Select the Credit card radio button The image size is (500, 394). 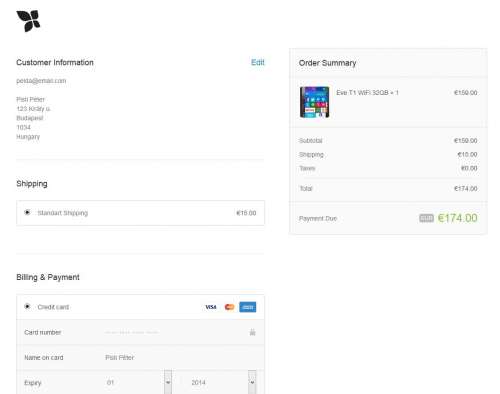click(27, 306)
